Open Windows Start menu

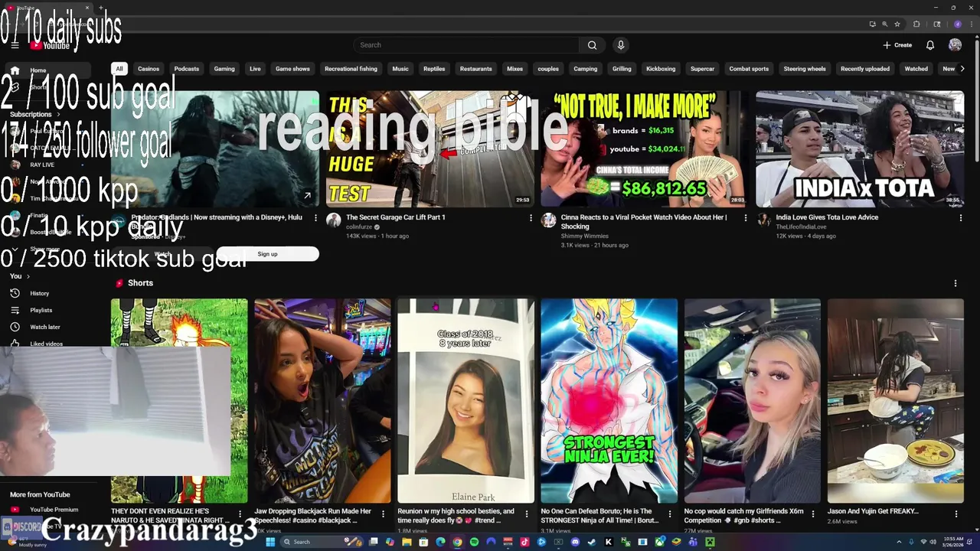tap(270, 542)
